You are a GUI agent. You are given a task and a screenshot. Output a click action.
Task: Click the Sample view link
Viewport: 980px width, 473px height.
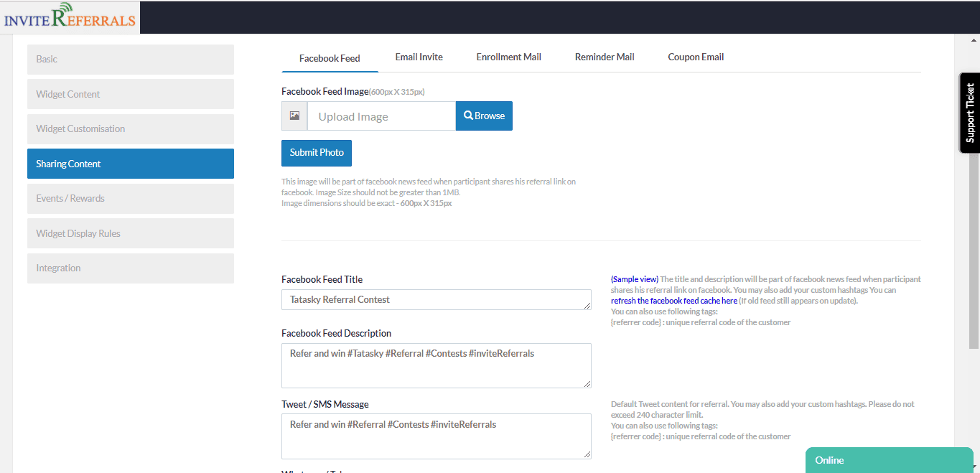(x=635, y=279)
